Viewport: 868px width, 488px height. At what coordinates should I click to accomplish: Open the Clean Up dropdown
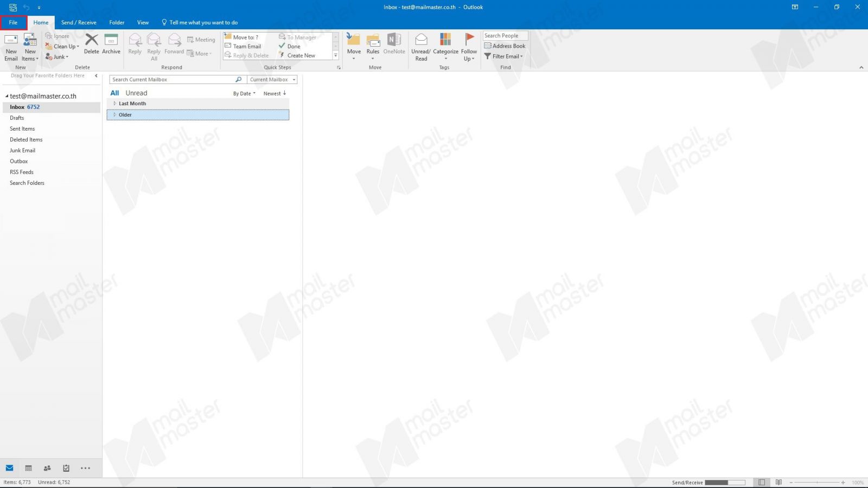tap(62, 47)
